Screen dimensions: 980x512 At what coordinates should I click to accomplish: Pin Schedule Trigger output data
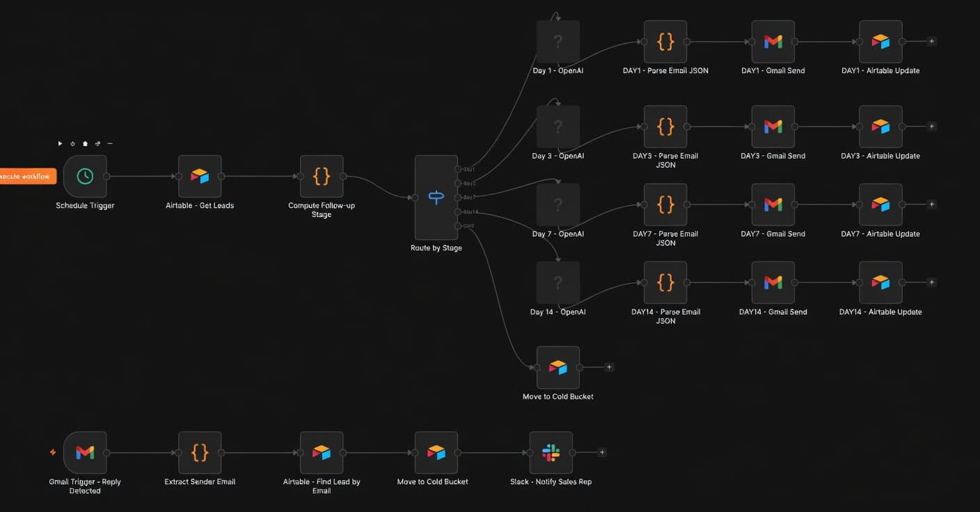click(84, 143)
